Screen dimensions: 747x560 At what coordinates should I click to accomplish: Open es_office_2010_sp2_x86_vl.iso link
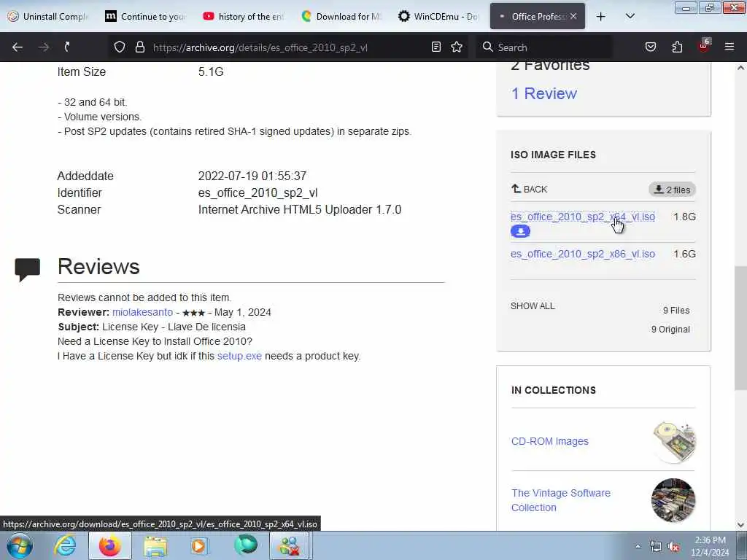583,254
